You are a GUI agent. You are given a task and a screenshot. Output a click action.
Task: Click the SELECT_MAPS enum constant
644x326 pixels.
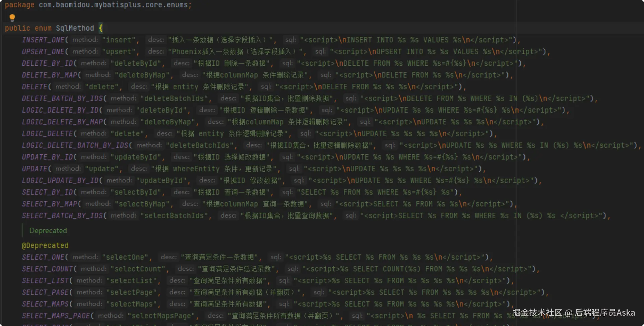(x=45, y=304)
